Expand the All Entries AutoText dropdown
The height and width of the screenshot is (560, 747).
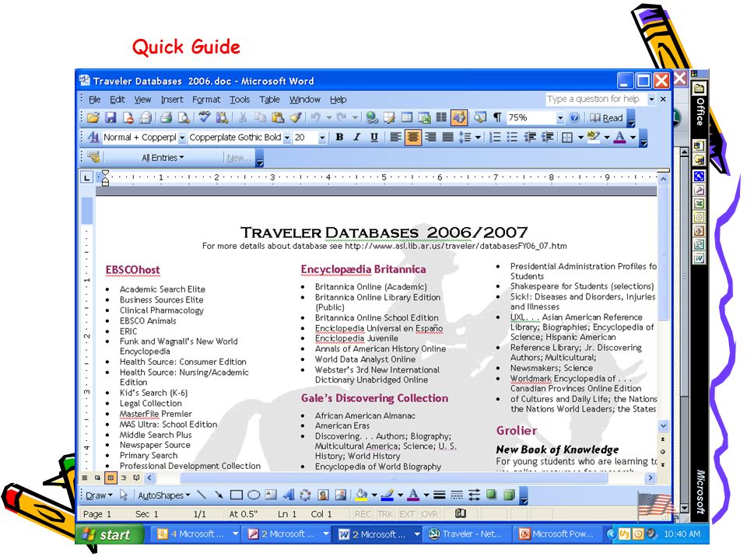[163, 158]
